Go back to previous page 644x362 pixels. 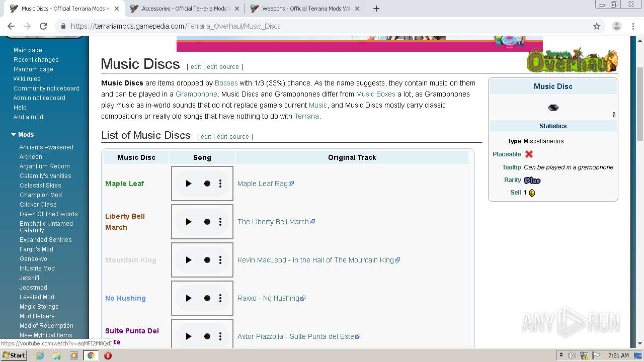11,26
